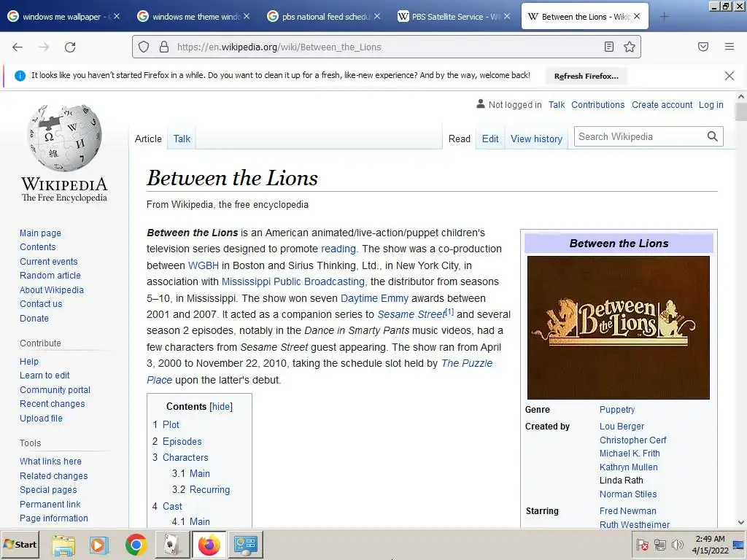The height and width of the screenshot is (560, 747).
Task: Open Google Chrome from the taskbar
Action: click(136, 545)
